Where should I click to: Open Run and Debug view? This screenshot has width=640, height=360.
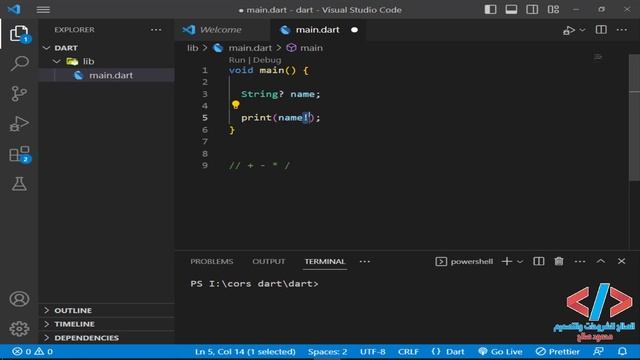click(x=19, y=124)
